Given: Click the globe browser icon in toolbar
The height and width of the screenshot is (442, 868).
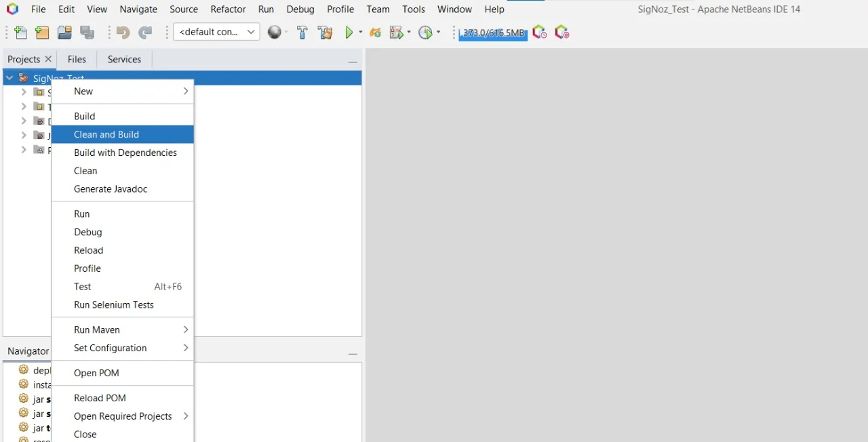Looking at the screenshot, I should point(274,33).
